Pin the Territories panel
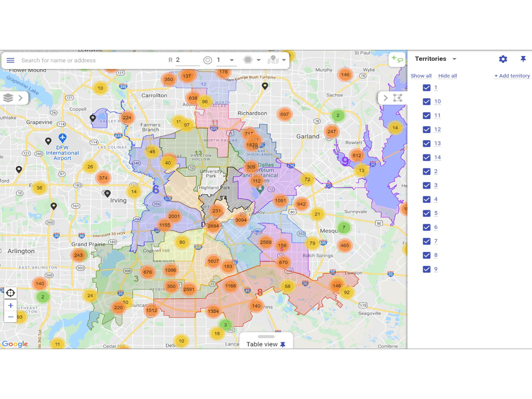Image resolution: width=532 pixels, height=399 pixels. [523, 59]
